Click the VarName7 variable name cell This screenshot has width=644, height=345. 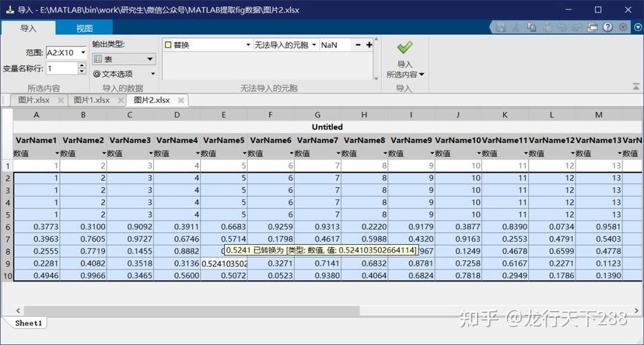pyautogui.click(x=318, y=141)
